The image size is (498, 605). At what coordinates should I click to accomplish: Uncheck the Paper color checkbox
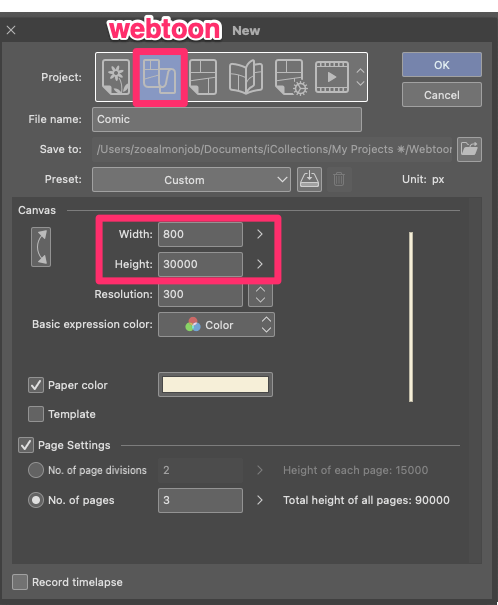pos(36,385)
